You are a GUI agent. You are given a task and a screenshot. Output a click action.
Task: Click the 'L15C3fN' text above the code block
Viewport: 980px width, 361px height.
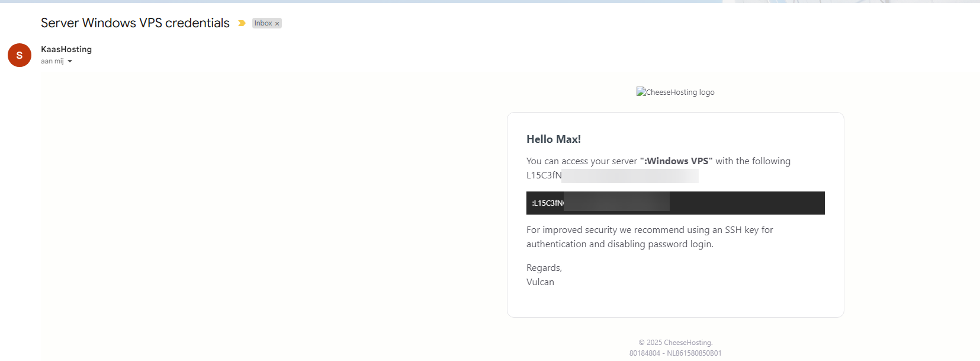(544, 175)
